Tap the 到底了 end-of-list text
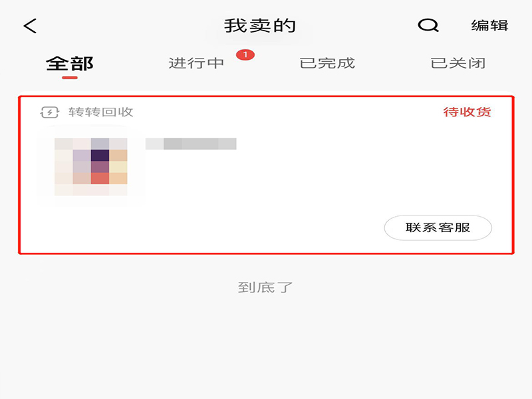 point(265,287)
